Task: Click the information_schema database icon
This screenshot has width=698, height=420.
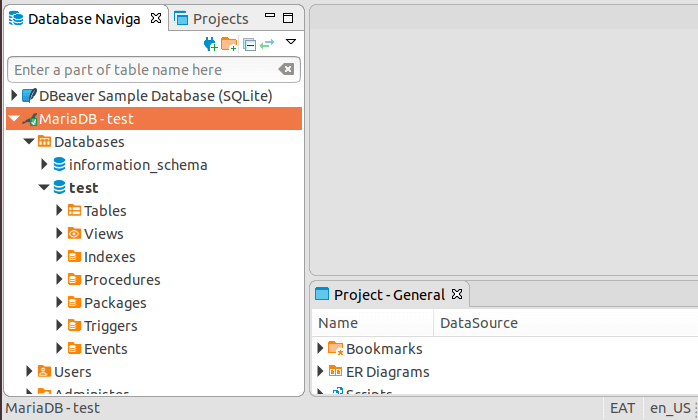Action: pos(59,164)
